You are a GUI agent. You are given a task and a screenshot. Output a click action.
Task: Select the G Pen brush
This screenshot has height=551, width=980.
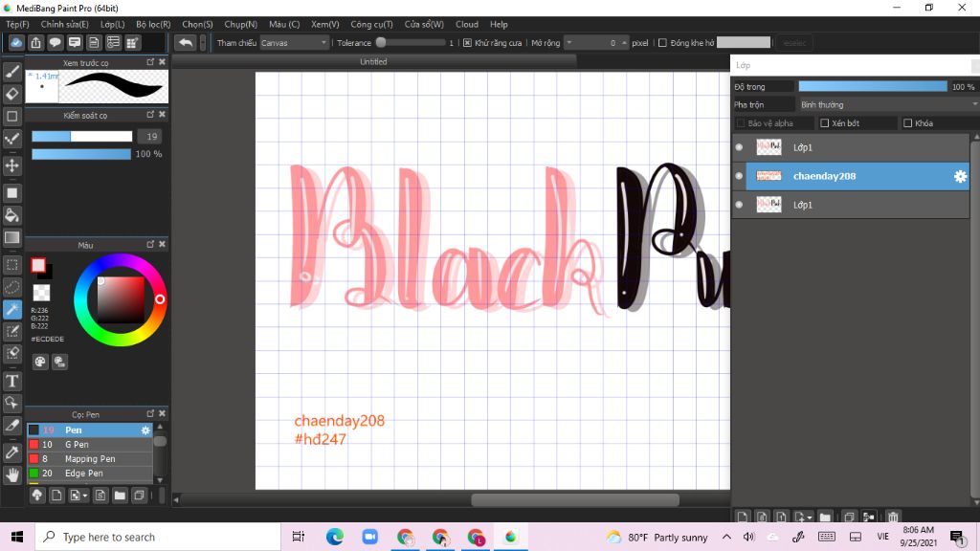point(89,444)
